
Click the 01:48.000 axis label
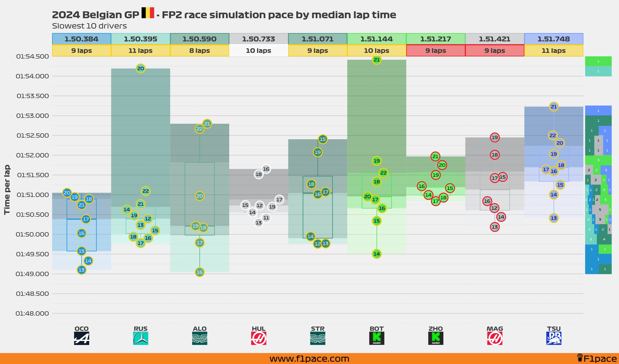(32, 313)
